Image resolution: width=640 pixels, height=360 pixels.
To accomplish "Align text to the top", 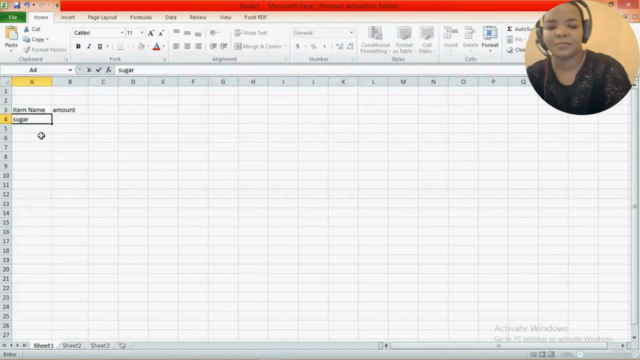I will (x=176, y=32).
